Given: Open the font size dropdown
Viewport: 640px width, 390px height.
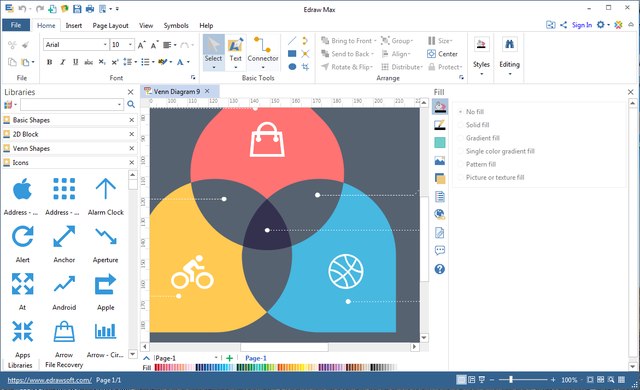Looking at the screenshot, I should coord(131,44).
